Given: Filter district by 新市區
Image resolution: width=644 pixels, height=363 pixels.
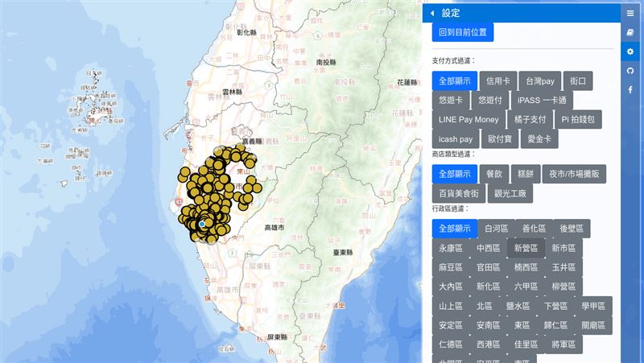Looking at the screenshot, I should [563, 248].
